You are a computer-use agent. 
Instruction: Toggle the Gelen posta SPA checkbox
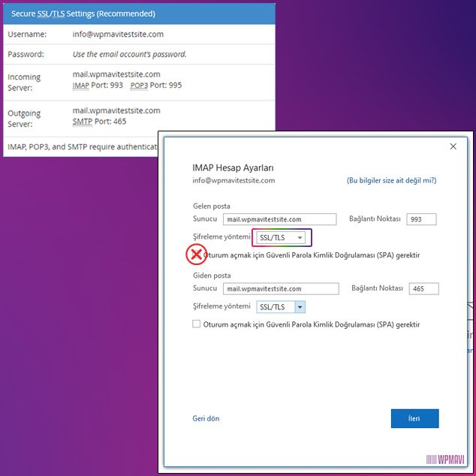(197, 255)
